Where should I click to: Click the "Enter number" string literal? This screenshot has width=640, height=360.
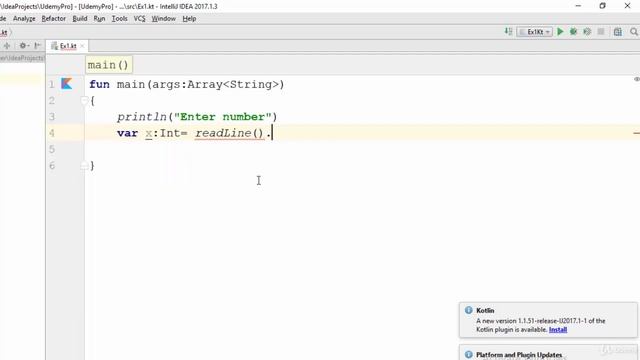point(222,117)
